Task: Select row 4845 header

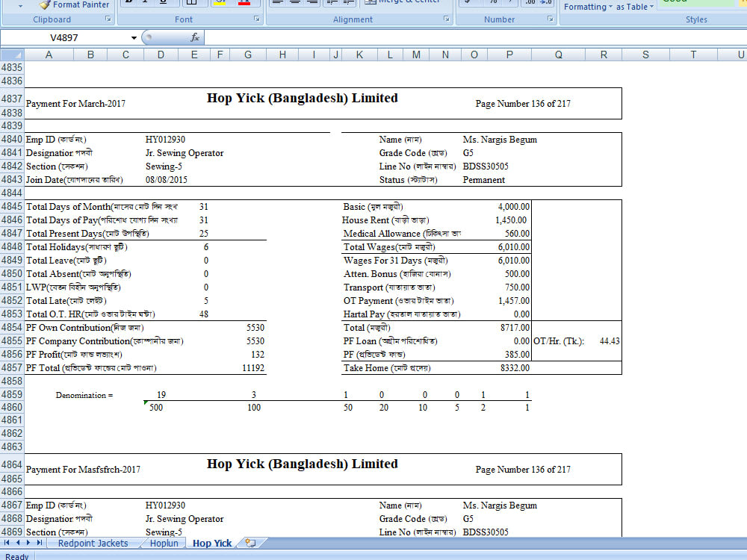Action: [12, 206]
